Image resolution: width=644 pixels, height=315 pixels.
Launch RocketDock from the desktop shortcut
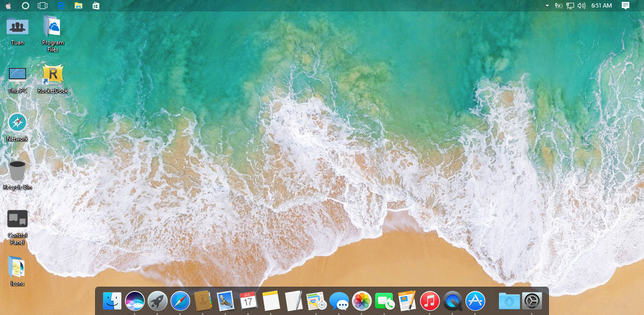point(52,74)
